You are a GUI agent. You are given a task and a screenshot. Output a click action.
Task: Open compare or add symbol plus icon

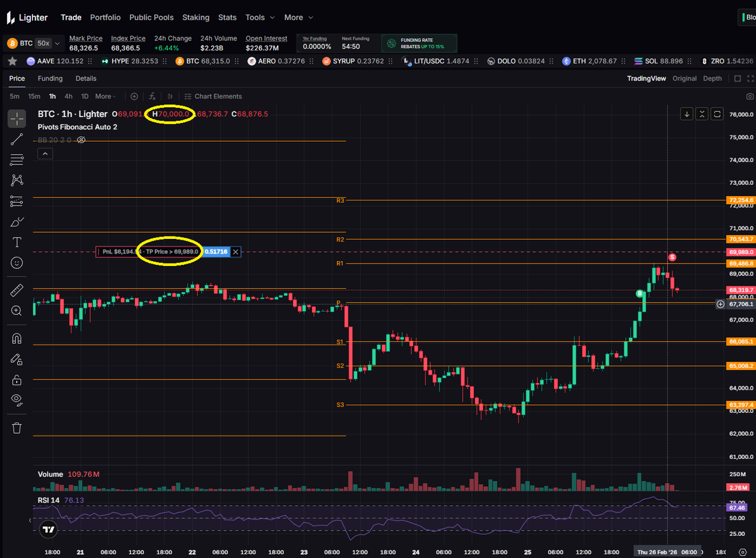click(134, 96)
